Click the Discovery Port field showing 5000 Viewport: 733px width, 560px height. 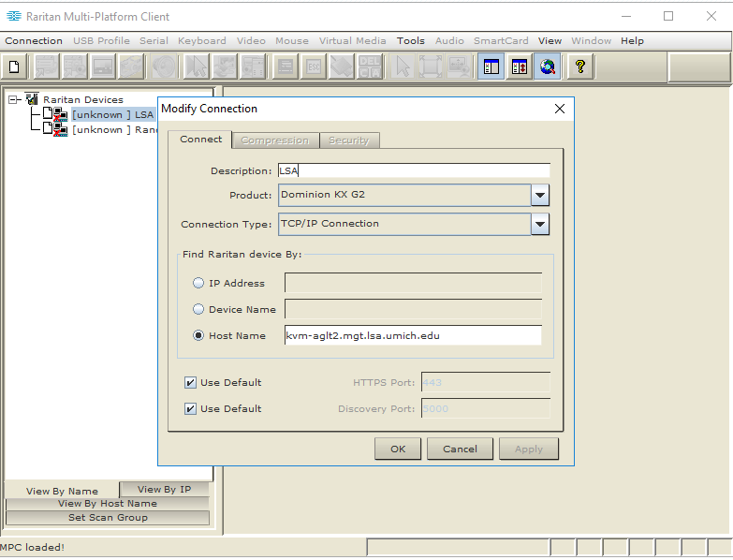tap(486, 408)
